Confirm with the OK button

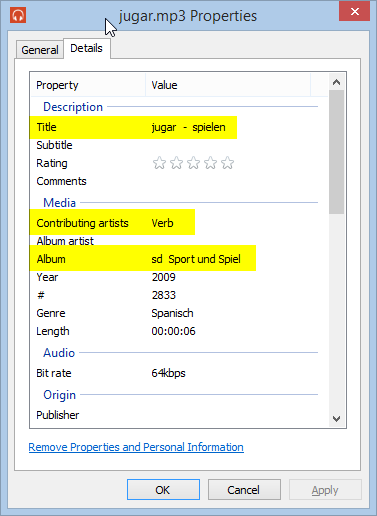163,490
